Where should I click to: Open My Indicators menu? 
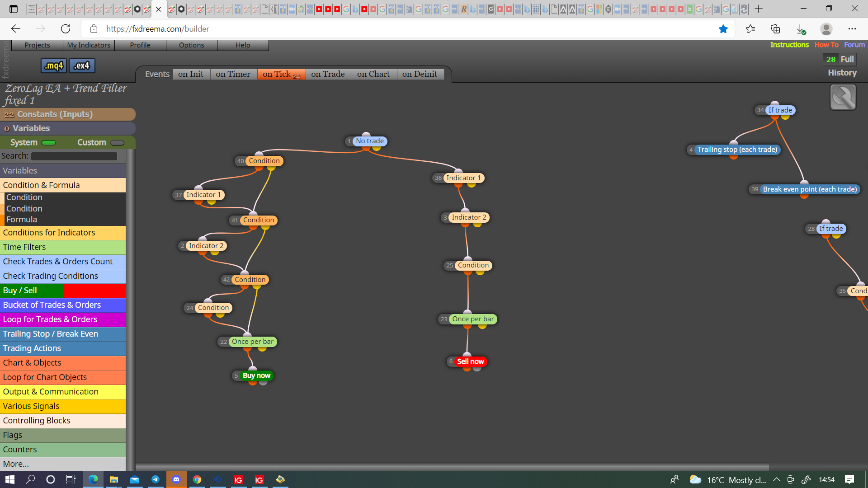pos(89,45)
